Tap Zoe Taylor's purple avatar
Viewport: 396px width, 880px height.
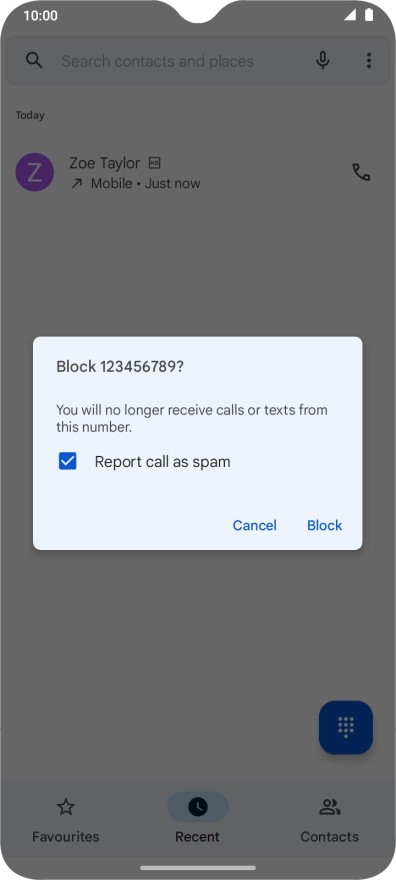tap(34, 172)
